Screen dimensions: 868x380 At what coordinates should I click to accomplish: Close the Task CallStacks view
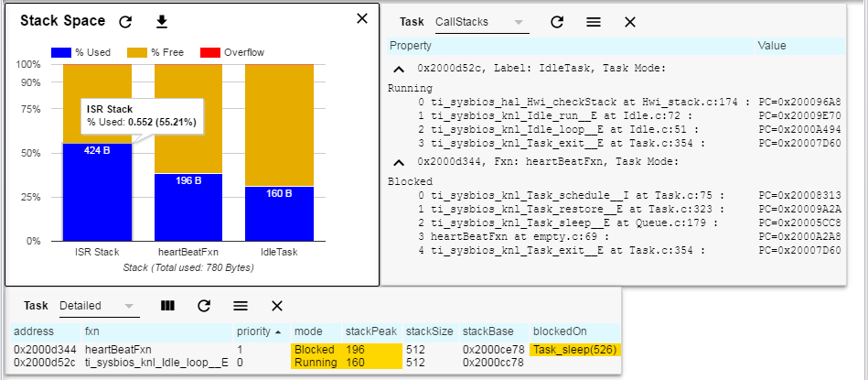630,22
